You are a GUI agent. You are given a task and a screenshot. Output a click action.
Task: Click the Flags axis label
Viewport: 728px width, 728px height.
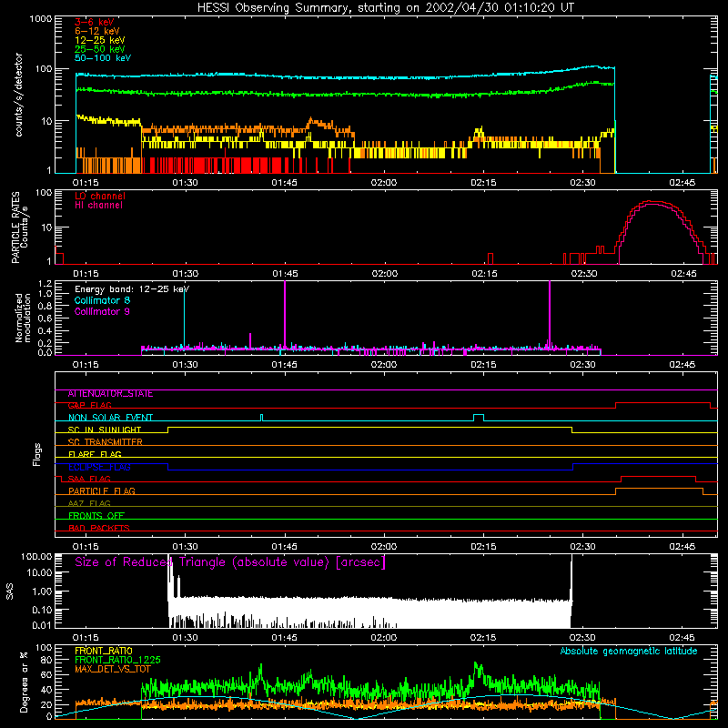coord(37,454)
